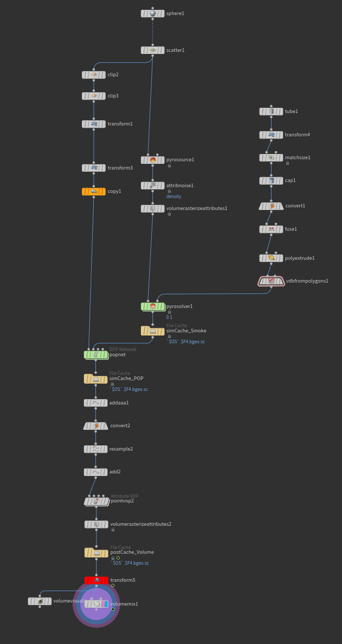Screen dimensions: 342x644
Task: Click the attribnoise1 node icon
Action: click(x=153, y=185)
